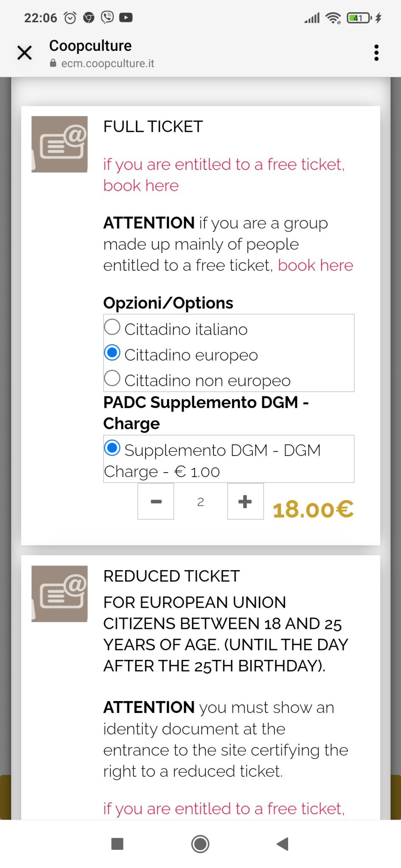Click the Reduced Ticket image icon
Screen dimensions: 401x868
[x=59, y=593]
